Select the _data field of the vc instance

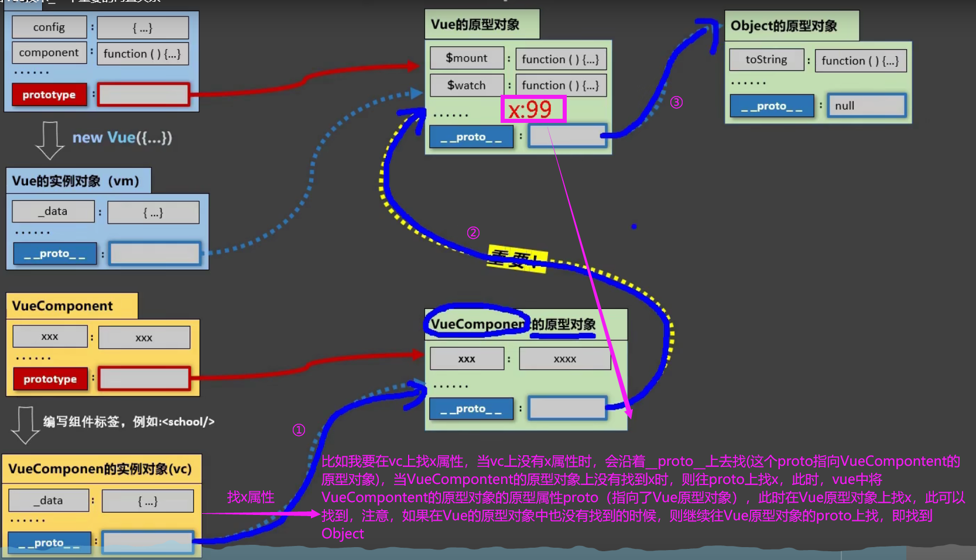click(x=49, y=500)
